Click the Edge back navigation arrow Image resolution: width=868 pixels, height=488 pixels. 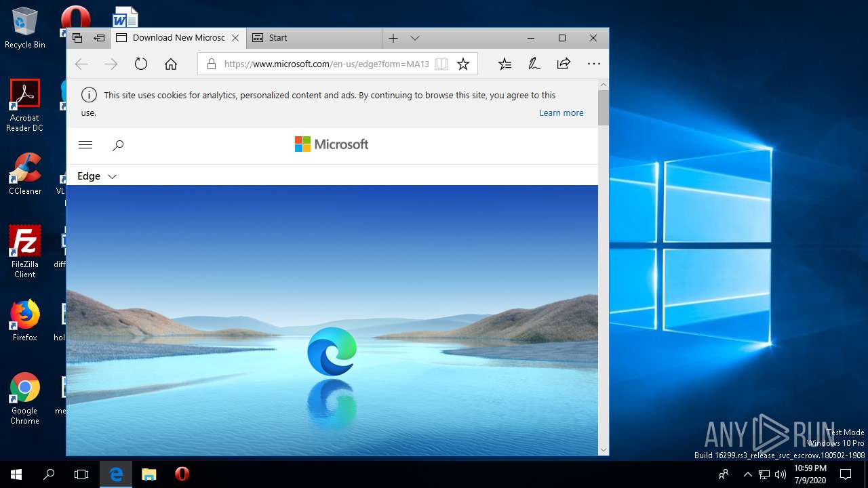click(x=81, y=64)
